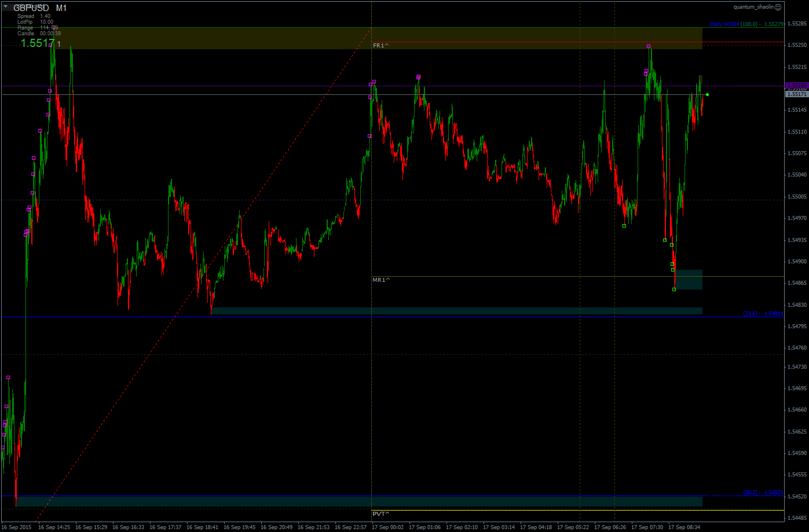Click the 1.54485 price scale value
This screenshot has width=809, height=532.
tap(797, 518)
